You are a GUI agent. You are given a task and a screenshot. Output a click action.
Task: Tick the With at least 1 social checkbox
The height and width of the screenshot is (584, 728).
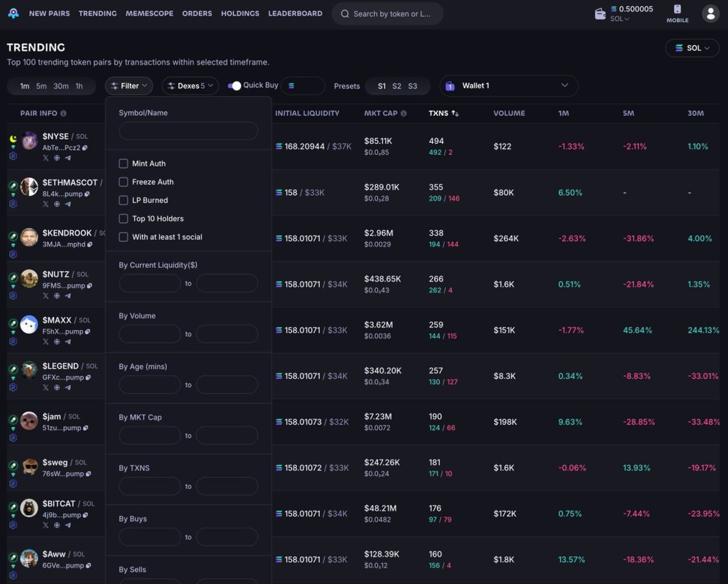click(124, 237)
